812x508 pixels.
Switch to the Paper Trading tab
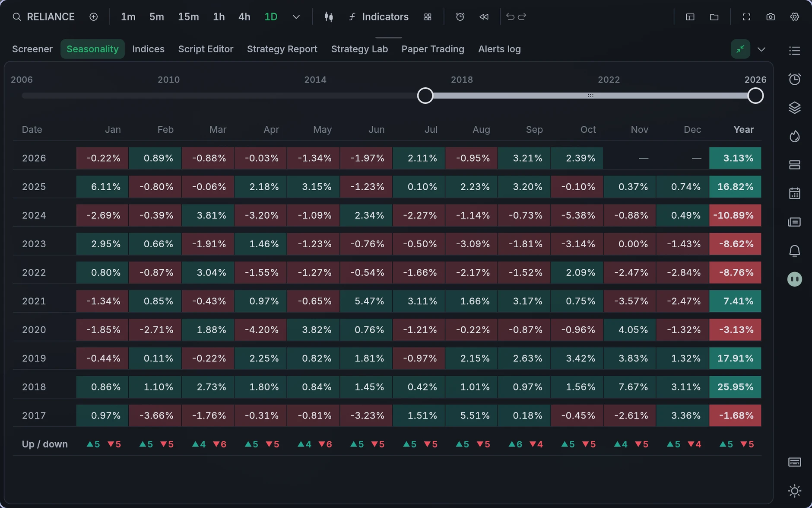click(x=433, y=49)
